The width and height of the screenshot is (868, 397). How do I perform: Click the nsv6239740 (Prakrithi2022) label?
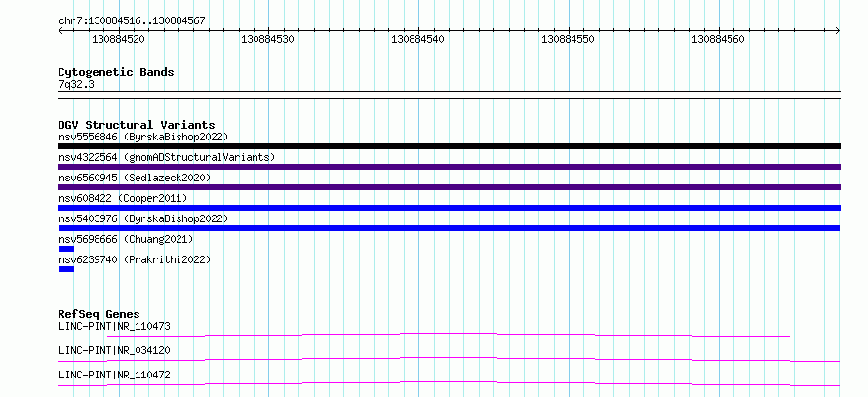[x=135, y=259]
